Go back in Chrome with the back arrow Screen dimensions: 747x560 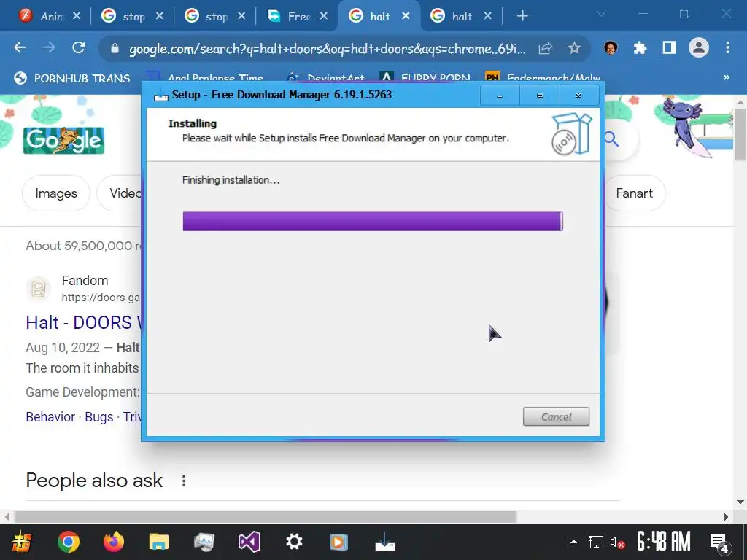(20, 47)
